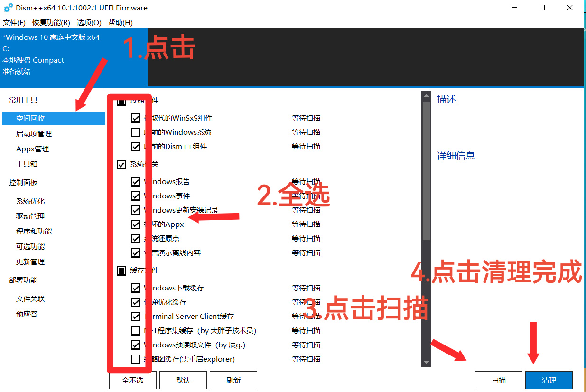Open Appx管理 in the sidebar
Image resolution: width=586 pixels, height=392 pixels.
tap(33, 149)
